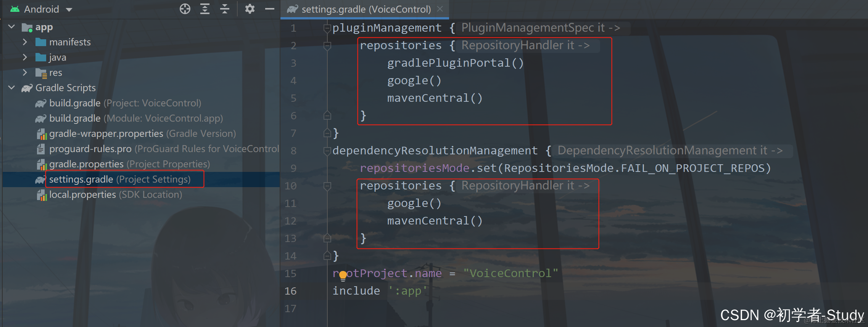Viewport: 868px width, 327px height.
Task: Click the Gradle Scripts elephant icon
Action: pos(27,88)
